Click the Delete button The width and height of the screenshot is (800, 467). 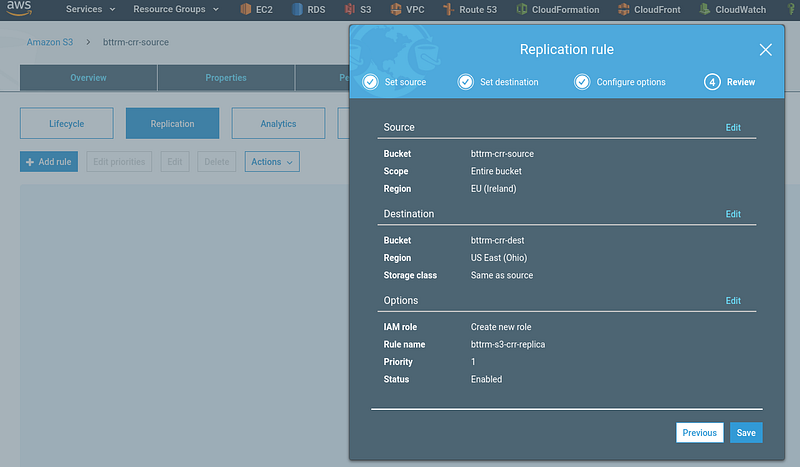click(217, 162)
